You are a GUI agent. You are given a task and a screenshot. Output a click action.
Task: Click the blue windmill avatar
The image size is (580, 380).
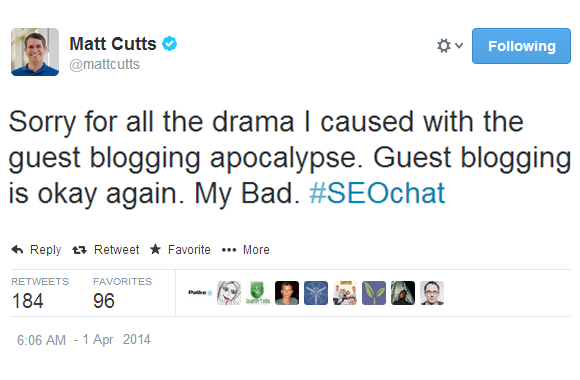[x=316, y=293]
